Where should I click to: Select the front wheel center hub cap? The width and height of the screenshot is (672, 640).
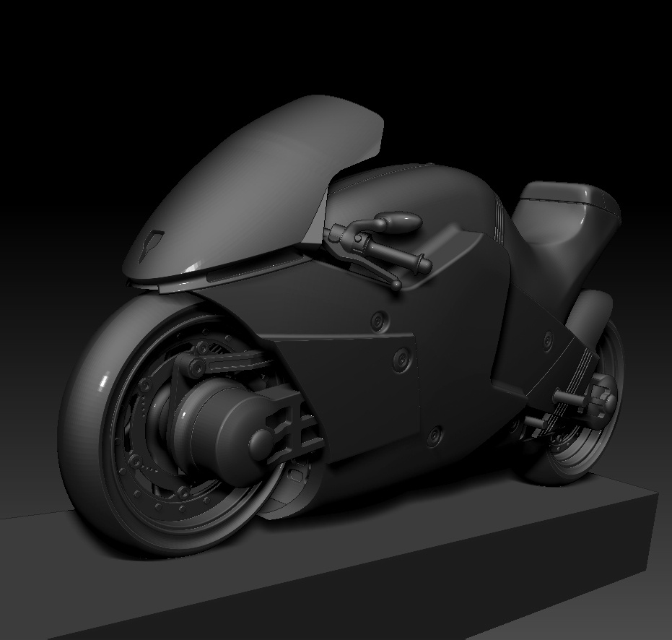pyautogui.click(x=261, y=442)
